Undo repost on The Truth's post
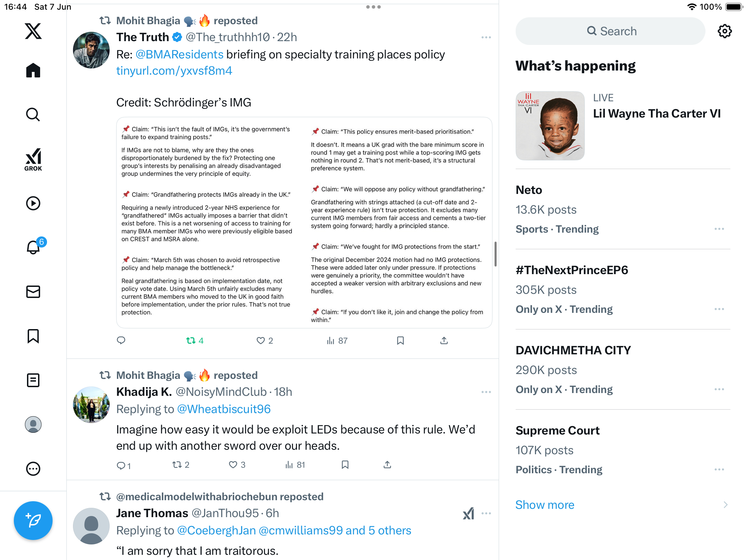Image resolution: width=747 pixels, height=560 pixels. (195, 341)
